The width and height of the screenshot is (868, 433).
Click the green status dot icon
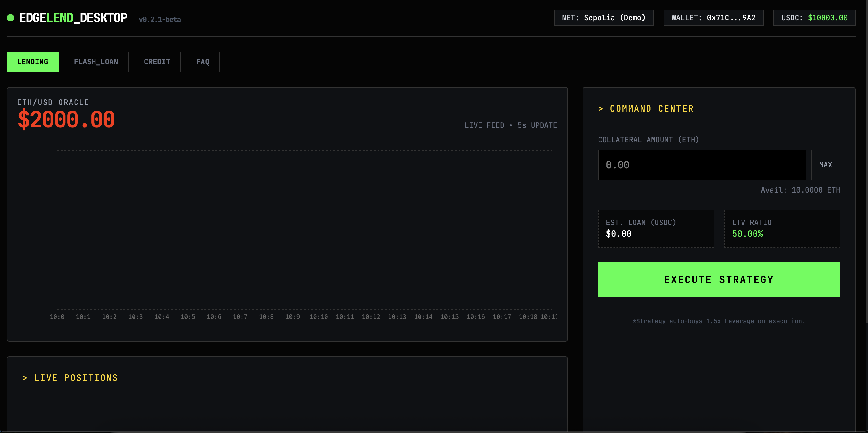tap(10, 18)
